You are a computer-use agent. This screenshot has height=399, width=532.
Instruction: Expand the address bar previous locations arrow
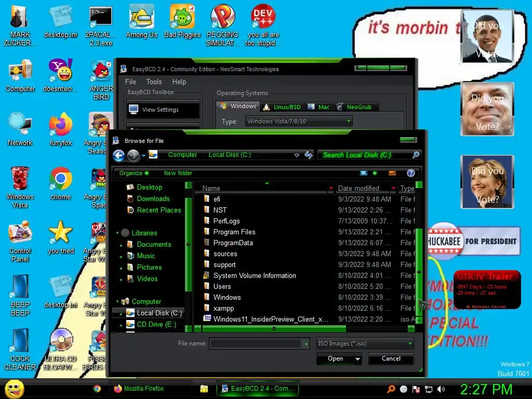(297, 155)
